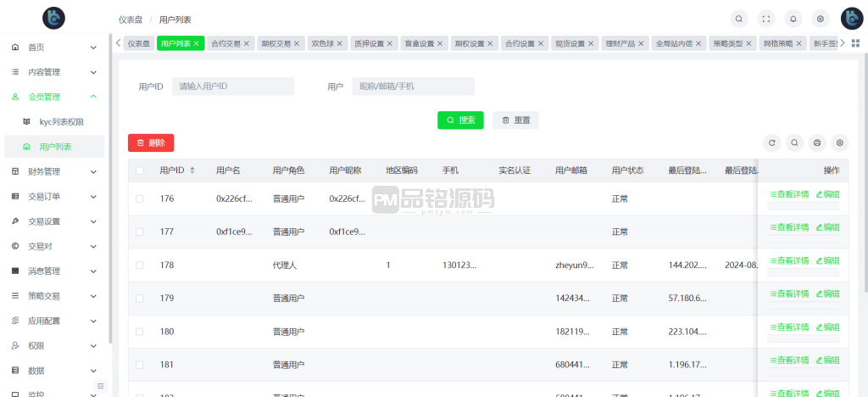Viewport: 868px width, 397px height.
Task: Tick checkbox for user 179
Action: click(x=140, y=299)
